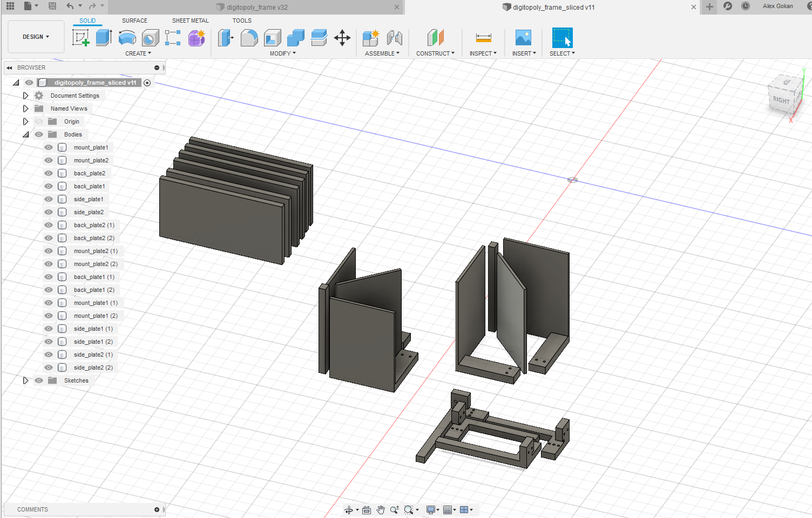Select the Shell tool

(x=273, y=38)
